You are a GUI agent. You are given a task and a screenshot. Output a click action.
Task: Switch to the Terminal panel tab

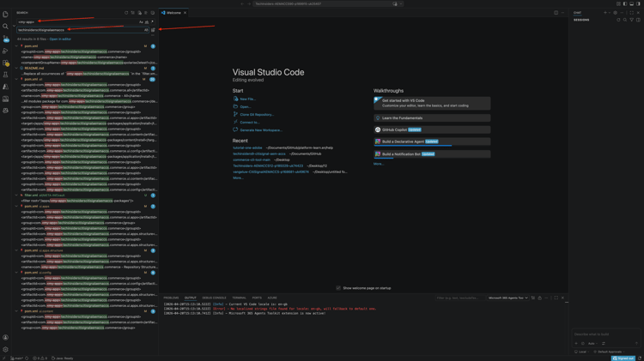coord(239,298)
